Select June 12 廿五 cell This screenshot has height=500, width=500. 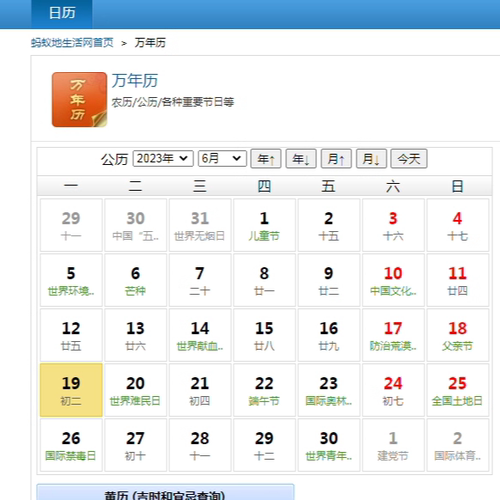pyautogui.click(x=71, y=335)
